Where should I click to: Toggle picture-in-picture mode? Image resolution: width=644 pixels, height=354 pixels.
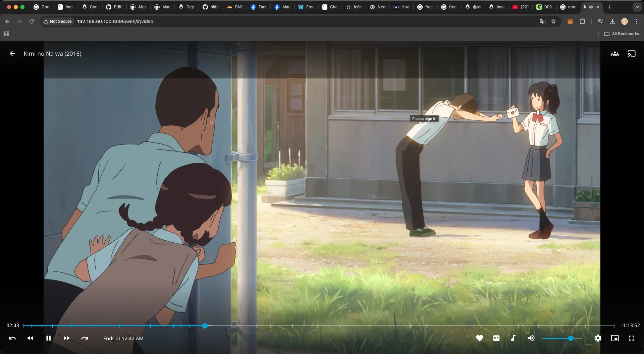pyautogui.click(x=615, y=338)
